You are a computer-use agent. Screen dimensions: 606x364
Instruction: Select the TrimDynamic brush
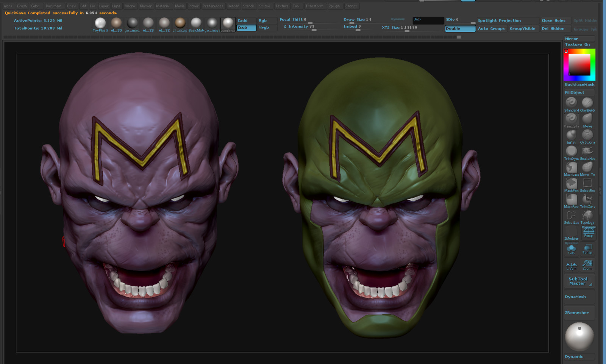pos(571,153)
